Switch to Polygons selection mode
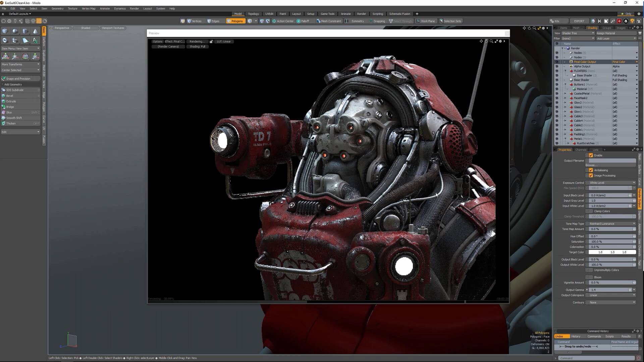This screenshot has width=644, height=362. (236, 21)
